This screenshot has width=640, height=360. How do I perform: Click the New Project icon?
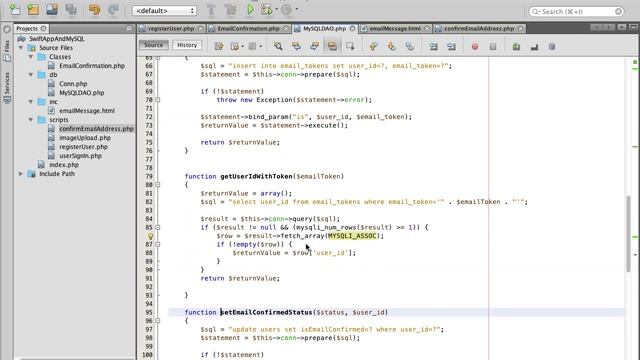(33, 9)
